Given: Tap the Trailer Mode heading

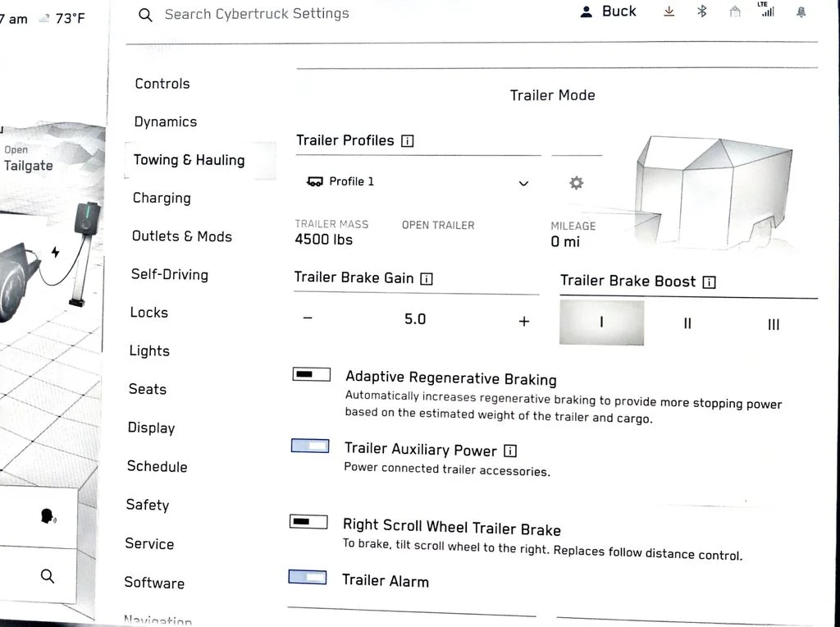Looking at the screenshot, I should [552, 95].
